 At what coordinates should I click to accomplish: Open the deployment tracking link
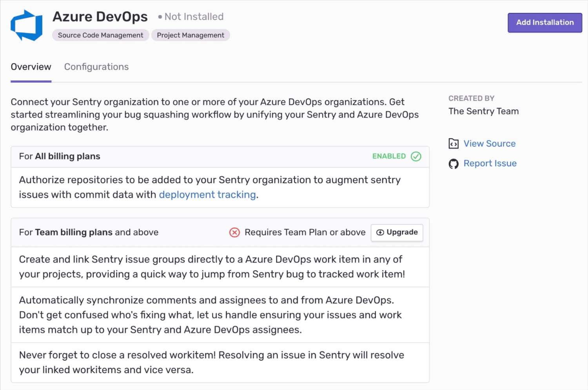pyautogui.click(x=207, y=195)
